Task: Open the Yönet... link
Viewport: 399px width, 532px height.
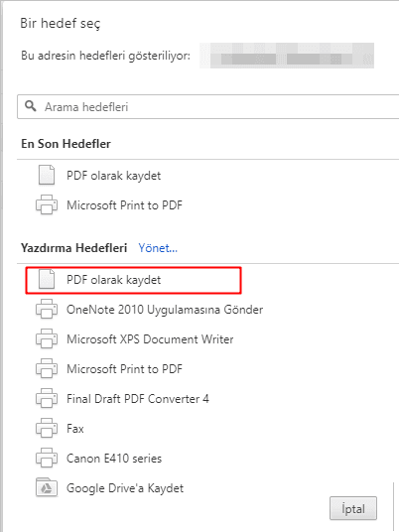Action: click(158, 248)
